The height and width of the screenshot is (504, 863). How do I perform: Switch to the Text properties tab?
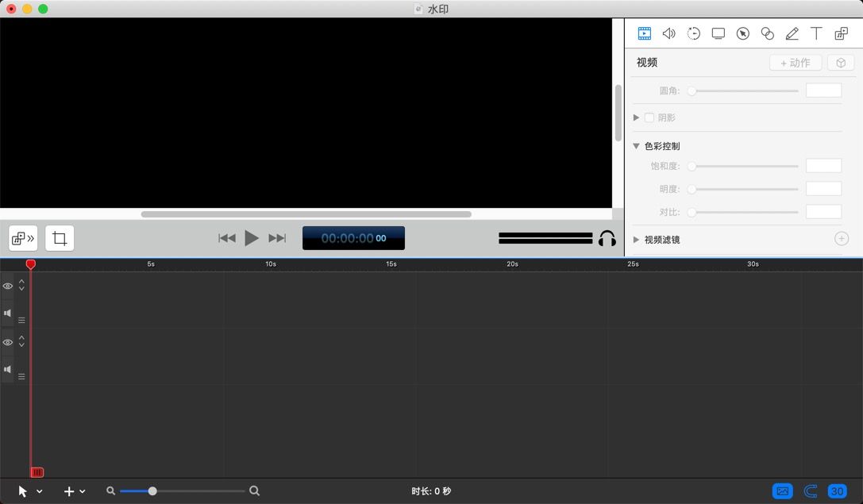816,33
